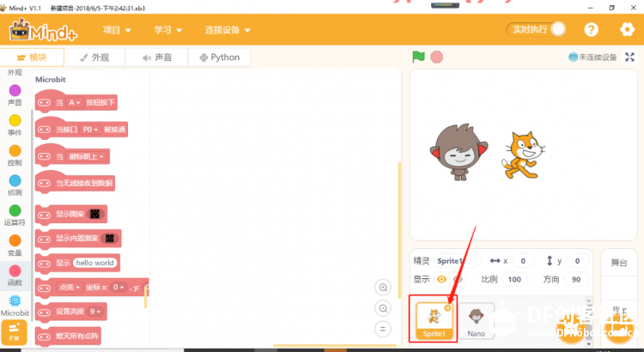Screen dimensions: 644x352
Task: Zoom out the workspace
Action: click(x=383, y=308)
